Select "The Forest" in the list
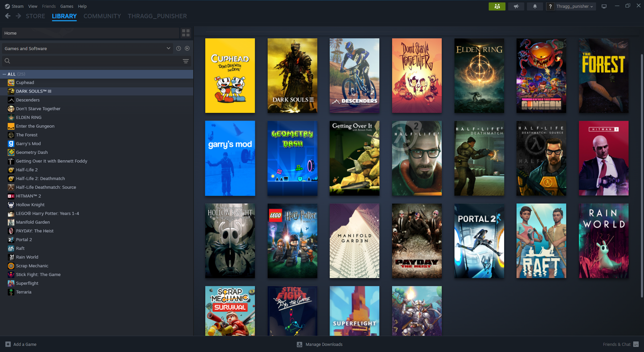The width and height of the screenshot is (644, 352). pyautogui.click(x=27, y=135)
